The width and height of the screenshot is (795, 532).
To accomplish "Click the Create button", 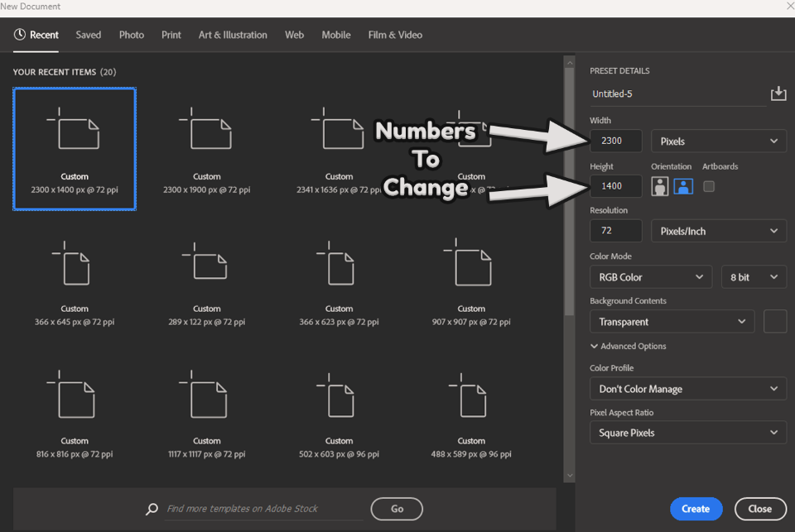I will coord(696,509).
